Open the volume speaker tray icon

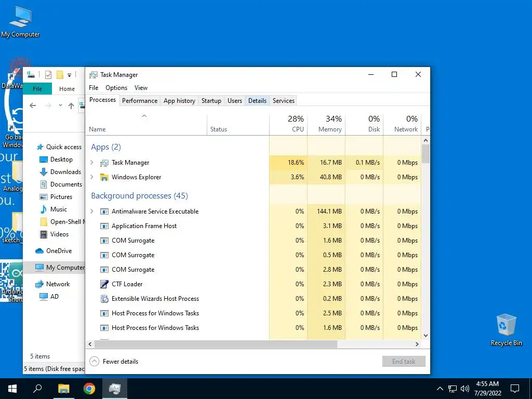[x=465, y=389]
